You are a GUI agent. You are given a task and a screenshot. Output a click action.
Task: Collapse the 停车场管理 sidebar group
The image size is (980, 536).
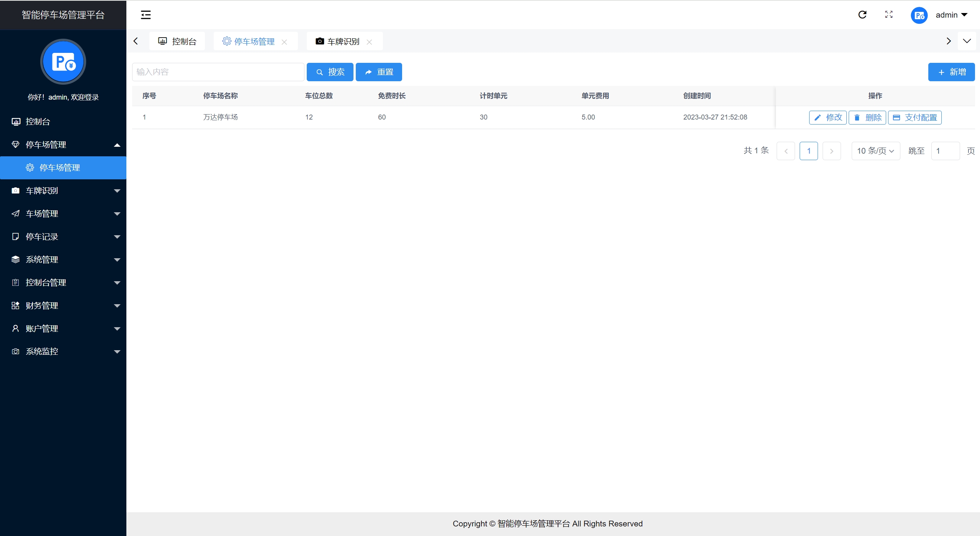tap(63, 144)
